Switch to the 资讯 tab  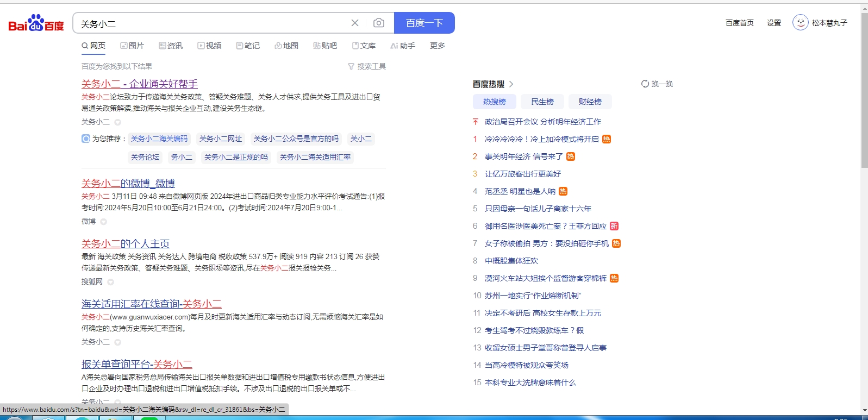(x=171, y=46)
